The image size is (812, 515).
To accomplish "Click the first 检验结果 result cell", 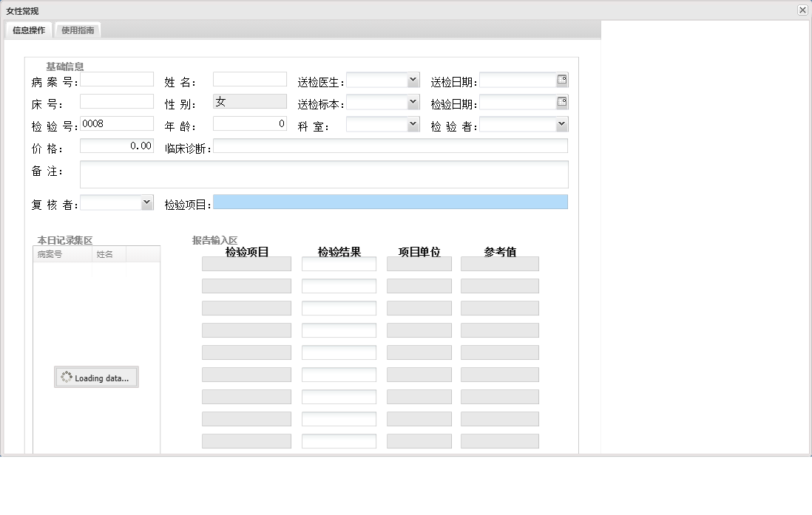I will (338, 263).
